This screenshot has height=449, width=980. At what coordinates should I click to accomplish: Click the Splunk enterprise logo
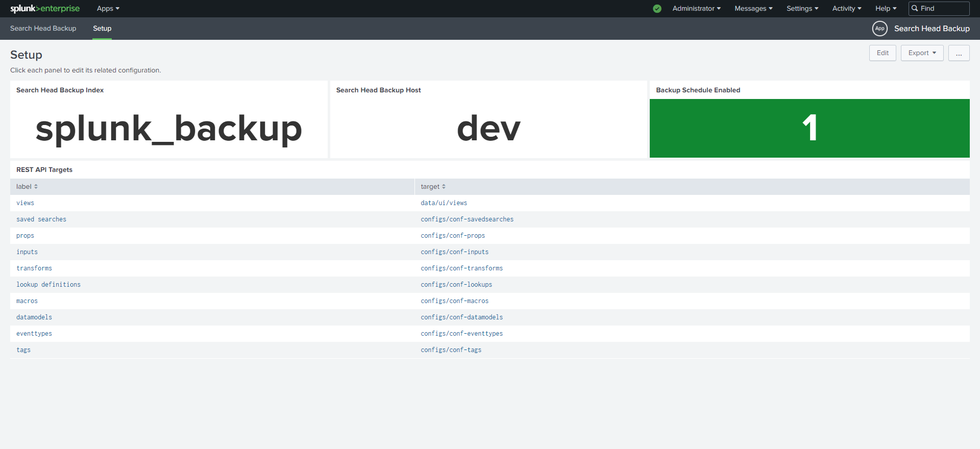pyautogui.click(x=45, y=9)
